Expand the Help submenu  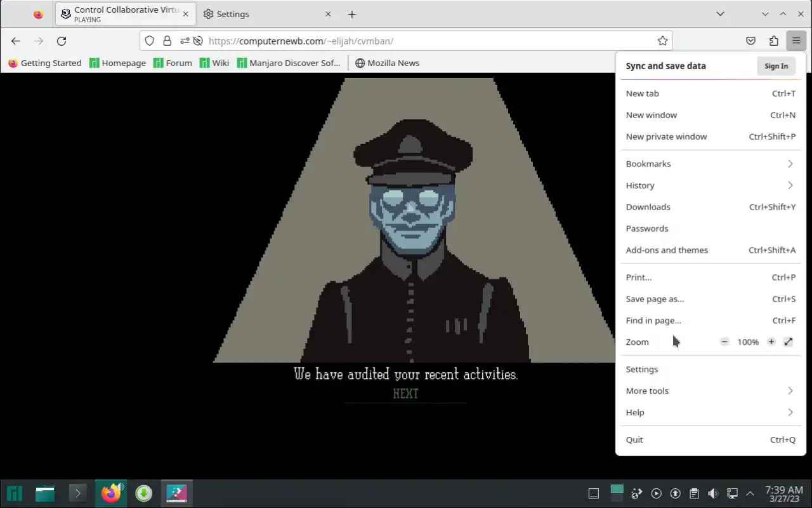[x=710, y=413]
